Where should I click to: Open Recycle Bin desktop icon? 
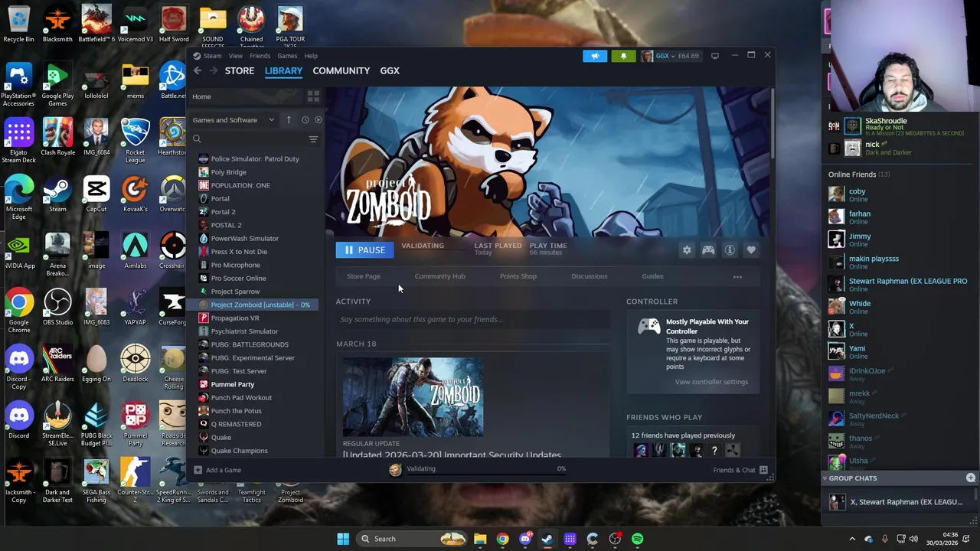[x=18, y=24]
